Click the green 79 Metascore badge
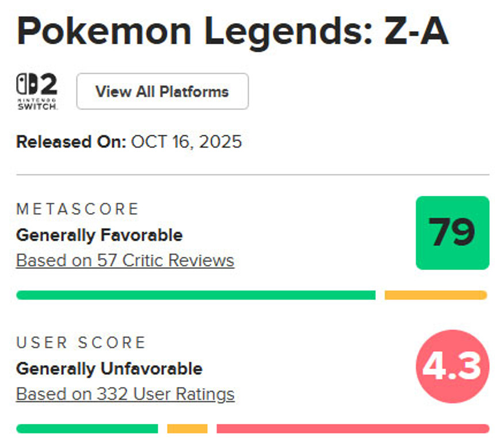Image resolution: width=495 pixels, height=448 pixels. click(452, 233)
